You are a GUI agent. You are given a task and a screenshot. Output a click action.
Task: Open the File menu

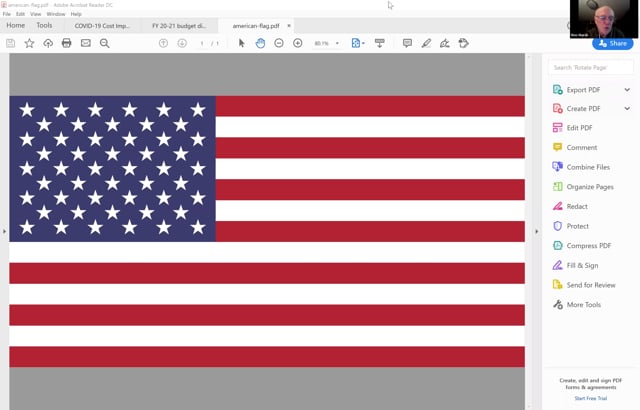pos(7,14)
